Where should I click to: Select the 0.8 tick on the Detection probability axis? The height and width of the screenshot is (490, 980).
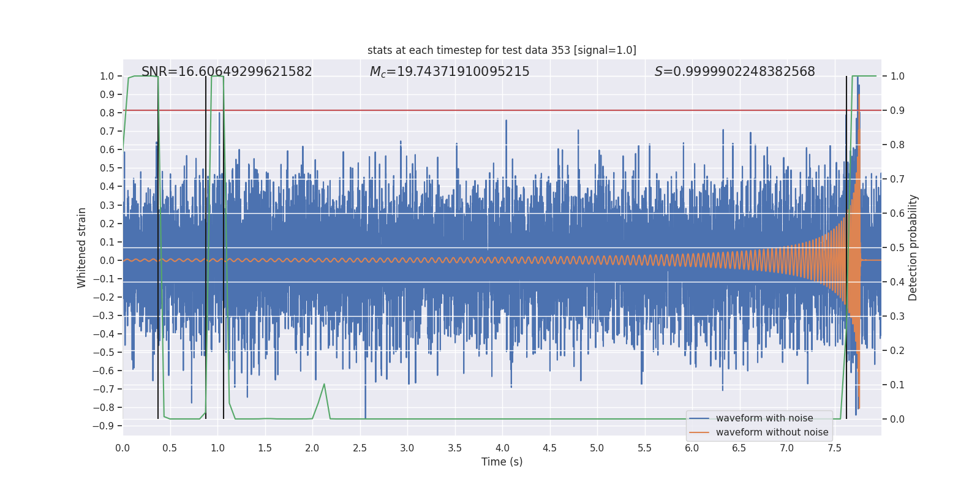click(897, 145)
